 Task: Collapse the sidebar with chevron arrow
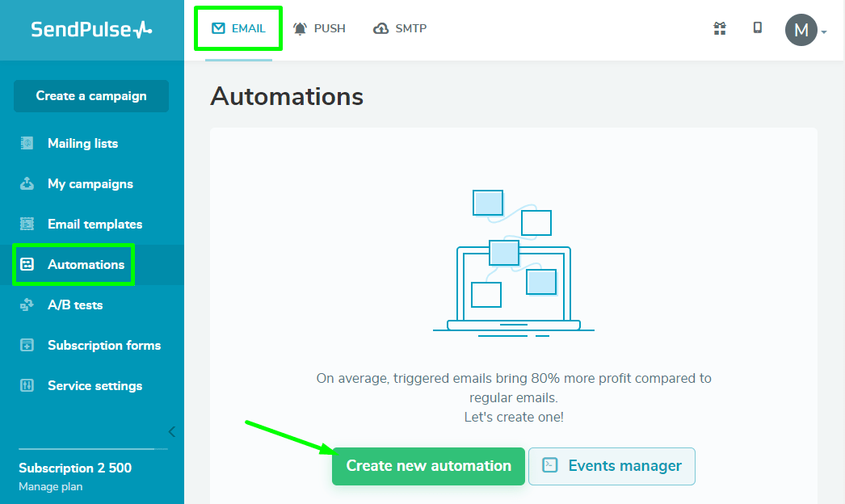pyautogui.click(x=172, y=432)
